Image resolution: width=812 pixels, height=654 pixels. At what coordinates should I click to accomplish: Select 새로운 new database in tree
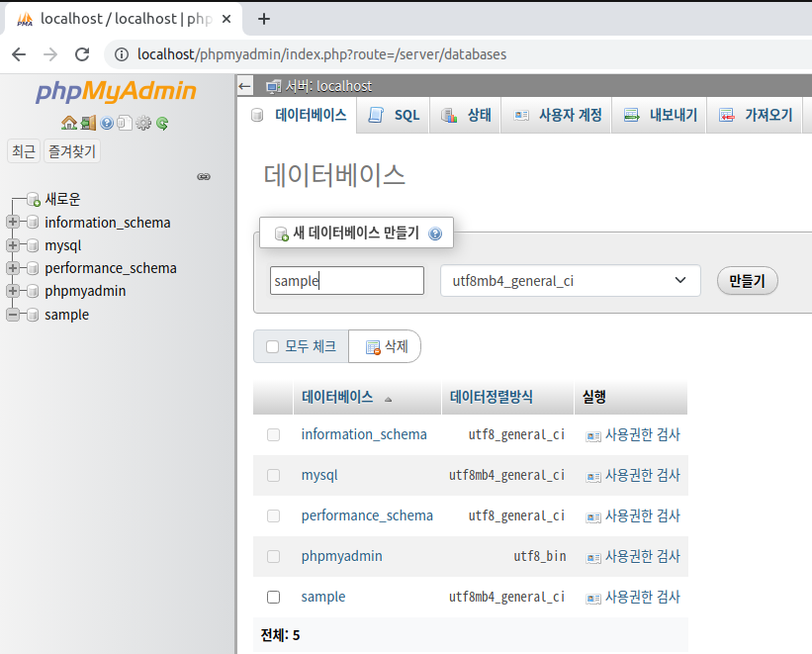pyautogui.click(x=62, y=199)
